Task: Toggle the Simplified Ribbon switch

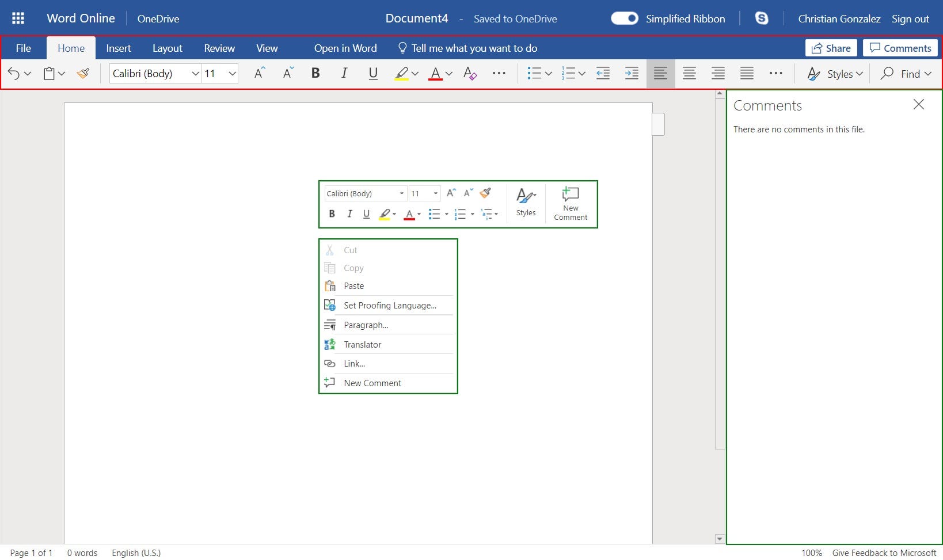Action: coord(624,18)
